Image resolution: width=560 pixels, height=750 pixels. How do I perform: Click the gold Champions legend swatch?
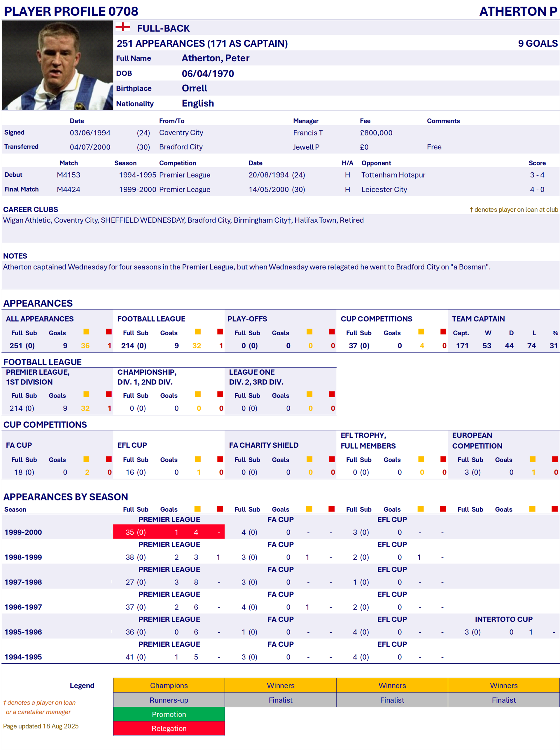click(169, 685)
